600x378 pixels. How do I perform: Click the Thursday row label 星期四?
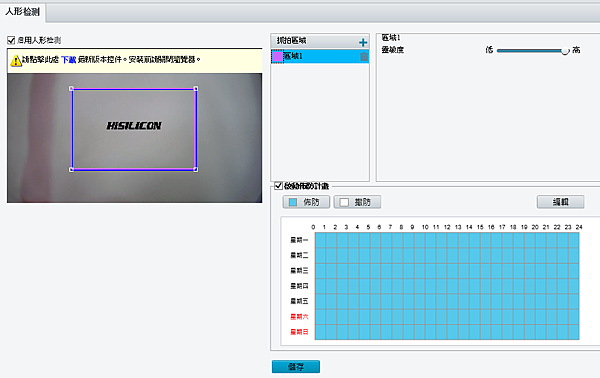coord(299,286)
